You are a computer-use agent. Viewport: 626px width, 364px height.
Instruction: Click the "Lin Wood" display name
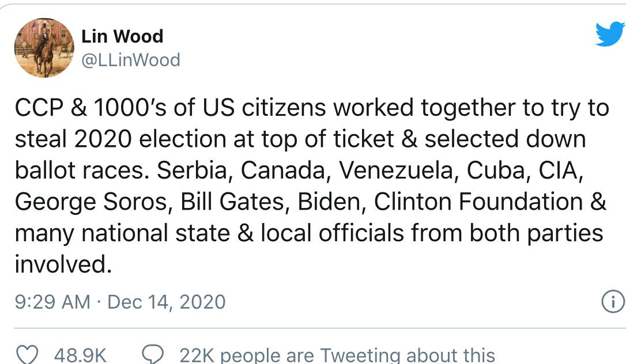(x=122, y=36)
